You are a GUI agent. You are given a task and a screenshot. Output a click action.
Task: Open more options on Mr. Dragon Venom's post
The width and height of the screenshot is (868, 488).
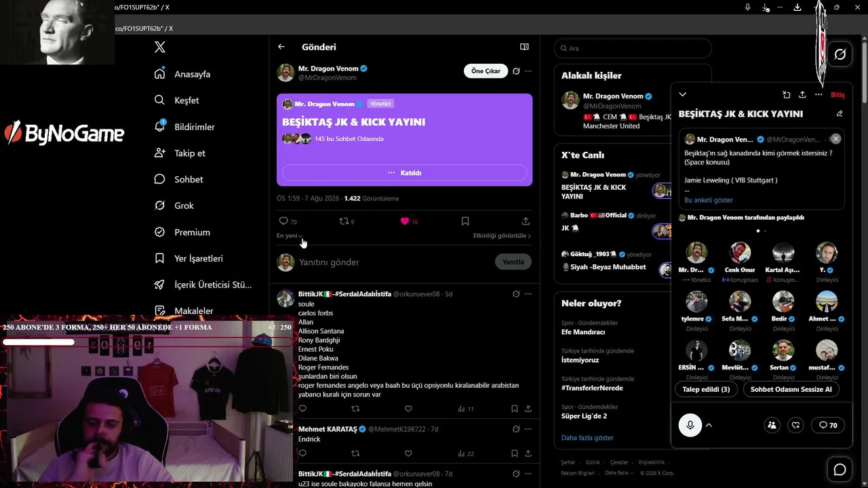pos(528,71)
